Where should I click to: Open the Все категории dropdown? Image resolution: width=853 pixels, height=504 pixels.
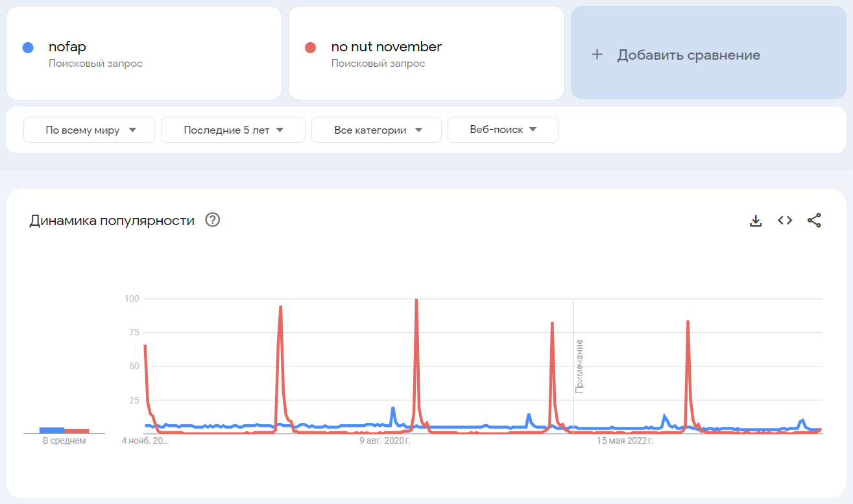[x=376, y=130]
